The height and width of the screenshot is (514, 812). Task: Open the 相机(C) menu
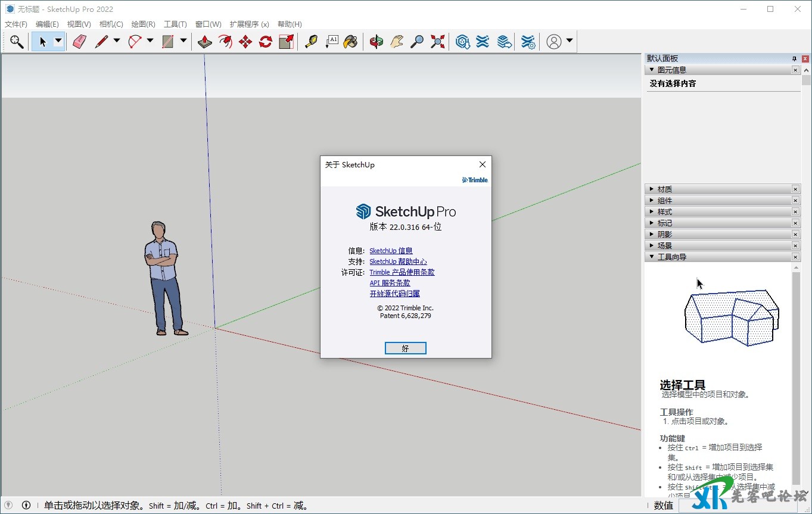coord(111,24)
